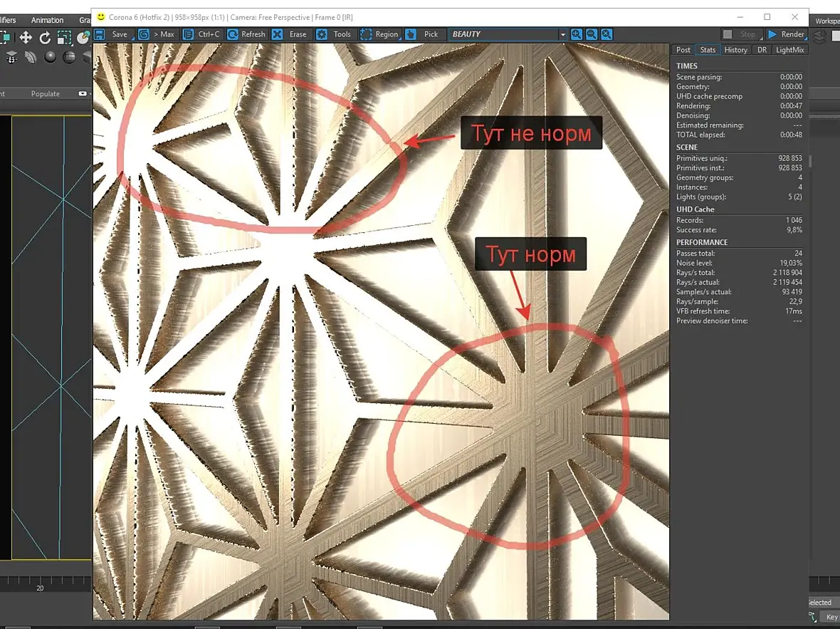Viewport: 840px width, 629px height.
Task: Click the Rendering time value 0:00:47
Action: (791, 105)
